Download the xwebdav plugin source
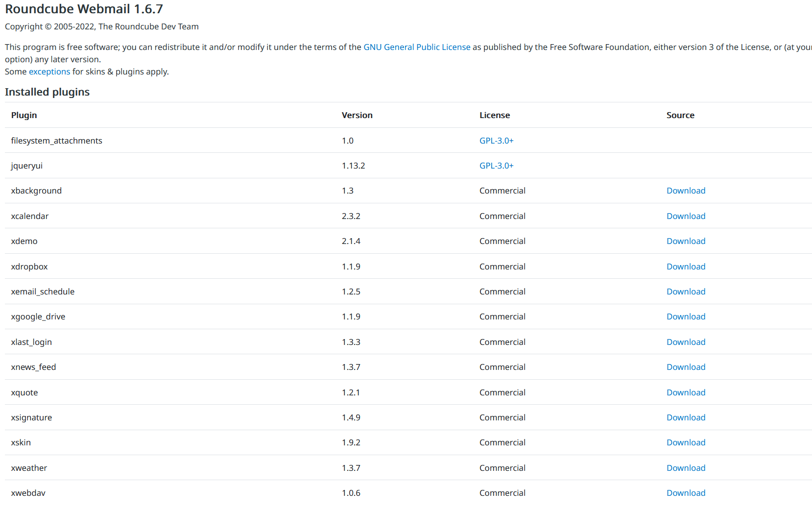812x512 pixels. (x=686, y=493)
